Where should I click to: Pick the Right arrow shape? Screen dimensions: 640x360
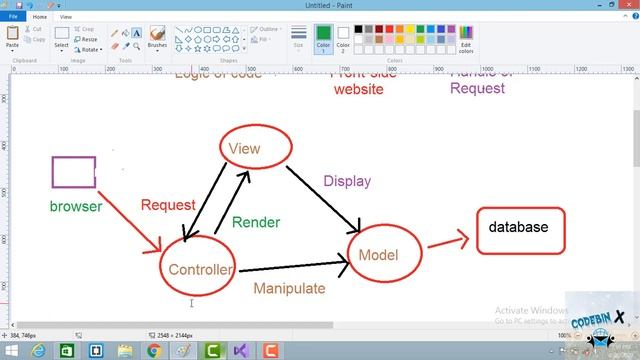216,40
